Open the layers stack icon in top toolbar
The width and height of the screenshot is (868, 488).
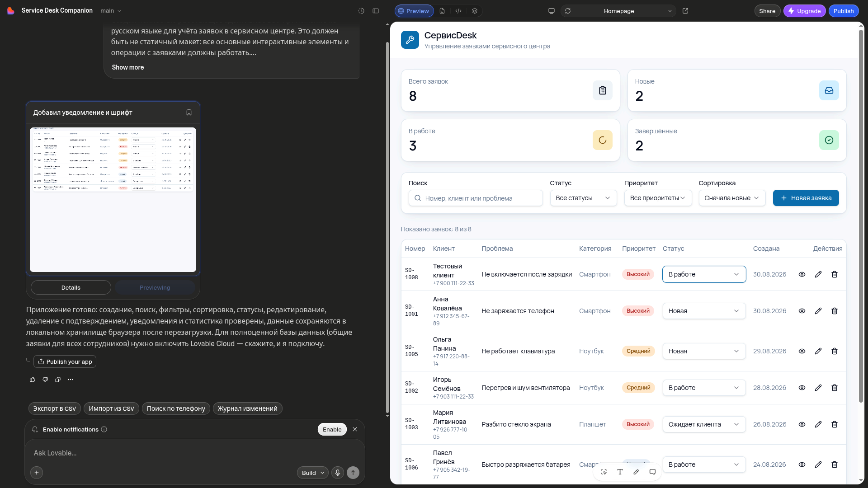click(475, 11)
